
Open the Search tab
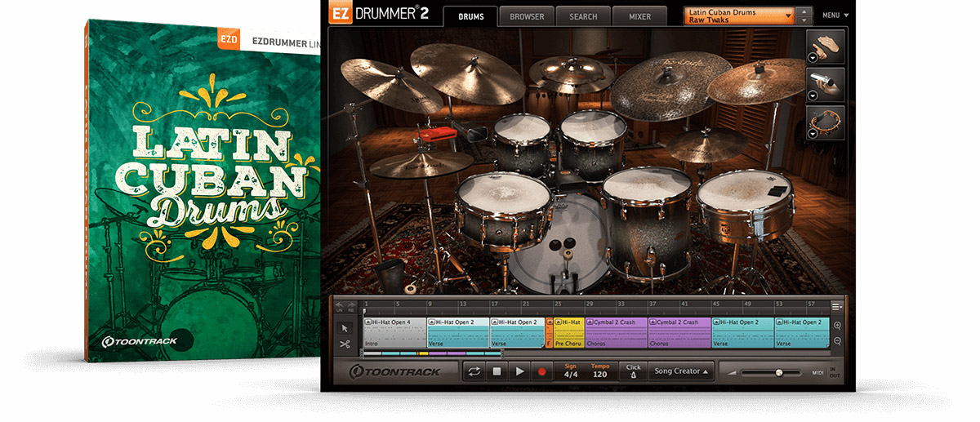583,16
